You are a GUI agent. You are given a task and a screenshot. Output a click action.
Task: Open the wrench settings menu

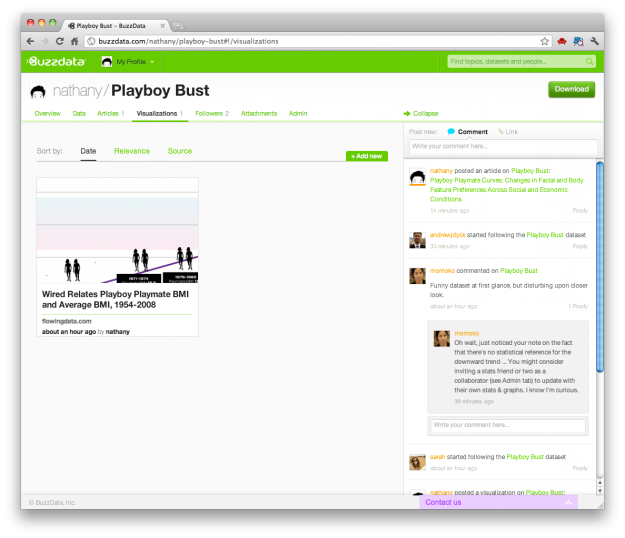[594, 41]
